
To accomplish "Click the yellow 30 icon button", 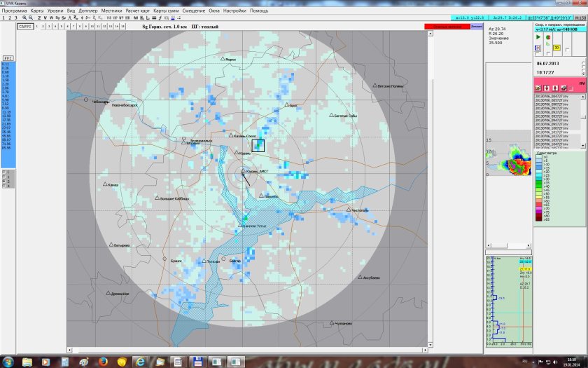I will (x=558, y=48).
